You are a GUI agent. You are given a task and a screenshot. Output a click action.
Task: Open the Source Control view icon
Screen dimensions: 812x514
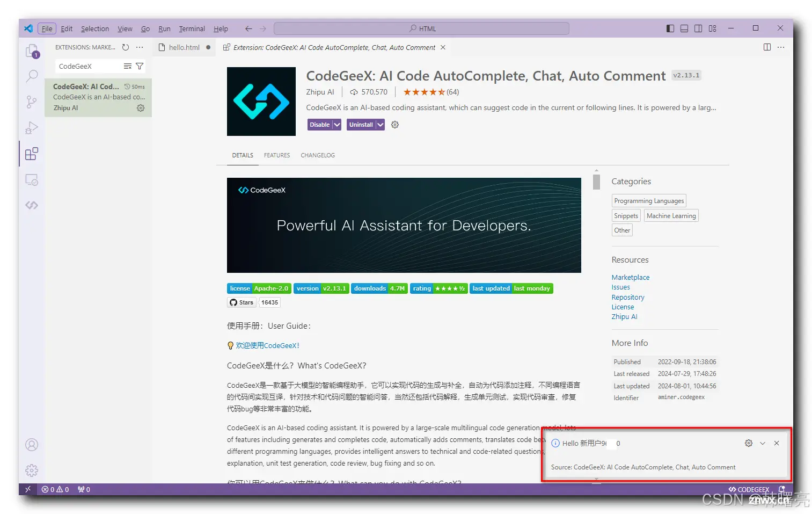tap(32, 102)
